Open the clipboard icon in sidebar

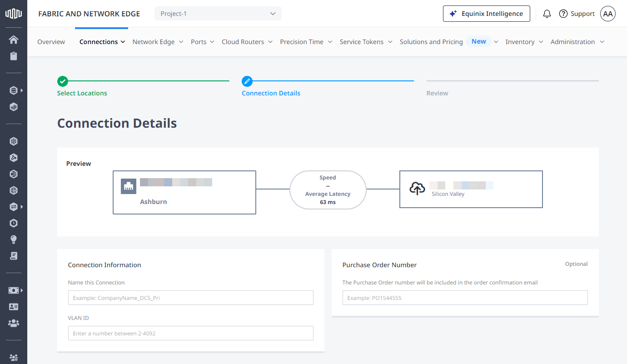point(14,56)
